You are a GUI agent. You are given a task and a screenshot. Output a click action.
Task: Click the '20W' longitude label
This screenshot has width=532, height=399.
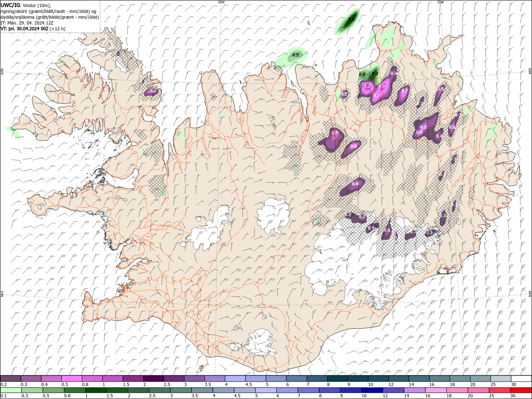(x=221, y=2)
